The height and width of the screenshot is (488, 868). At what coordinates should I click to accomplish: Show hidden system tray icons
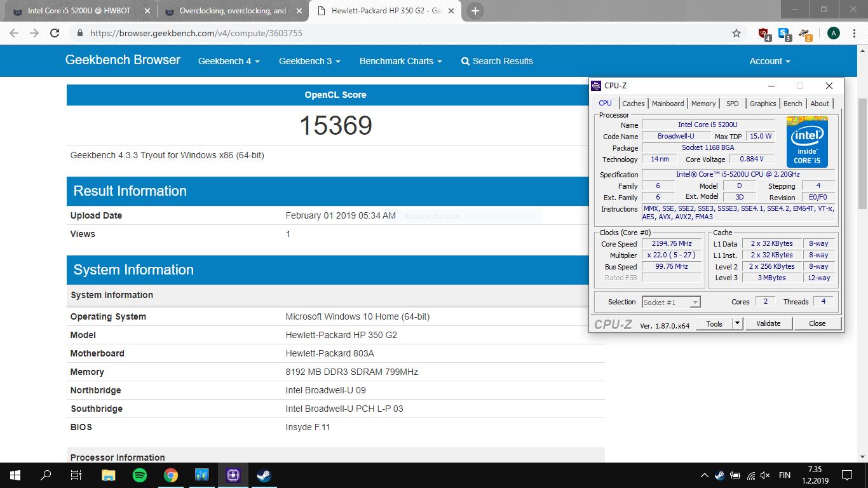pyautogui.click(x=704, y=475)
